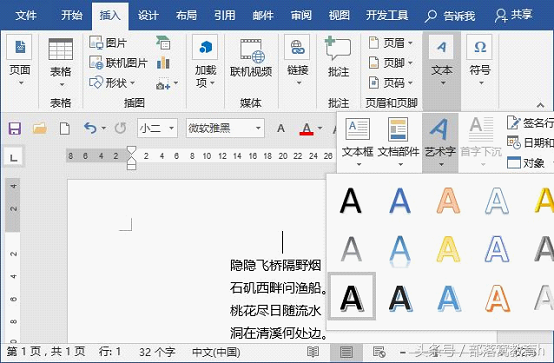Click the 共享 Share button
554x363 pixels.
click(x=514, y=16)
